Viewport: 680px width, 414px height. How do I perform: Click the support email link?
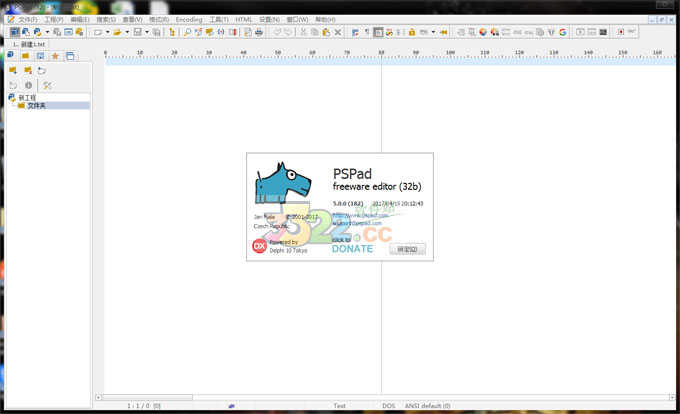357,223
